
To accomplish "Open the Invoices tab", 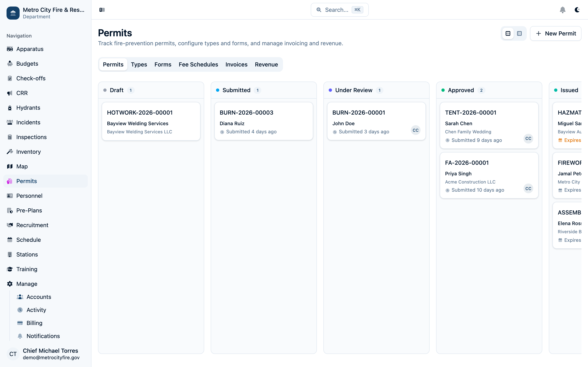I will [x=236, y=65].
